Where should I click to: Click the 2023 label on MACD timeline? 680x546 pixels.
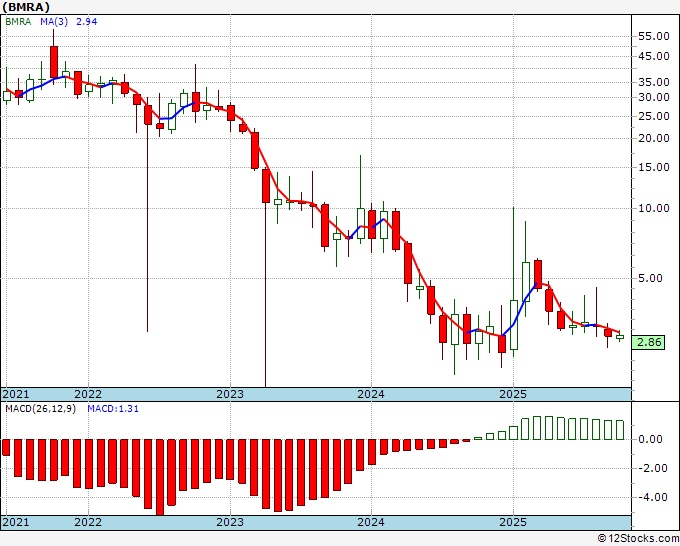(230, 522)
